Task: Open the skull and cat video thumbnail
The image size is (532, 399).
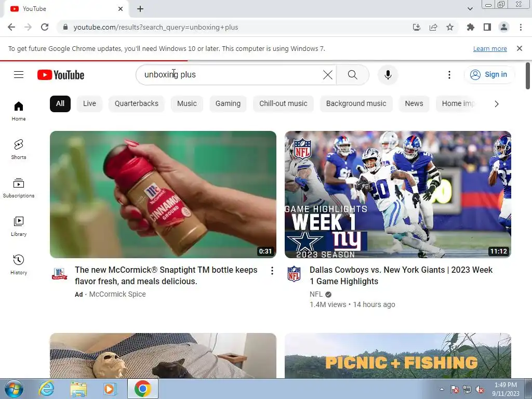Action: 163,355
